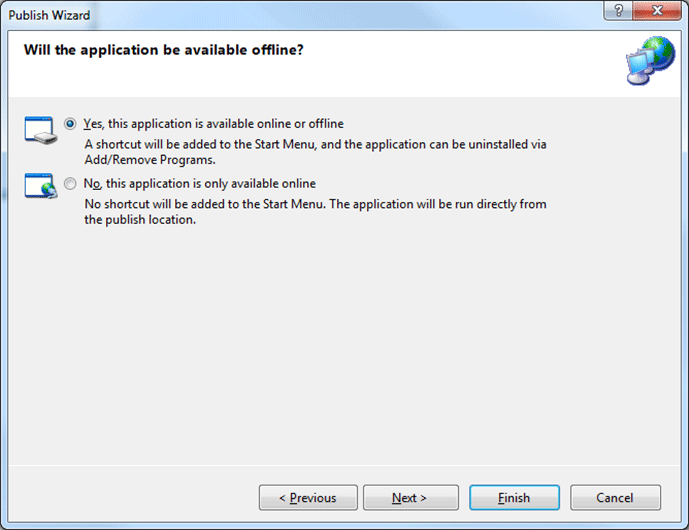Click the online or offline application icon

[x=40, y=129]
